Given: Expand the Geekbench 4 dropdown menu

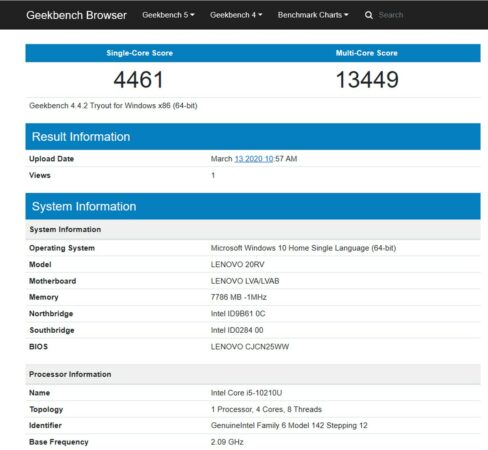Looking at the screenshot, I should [x=236, y=15].
